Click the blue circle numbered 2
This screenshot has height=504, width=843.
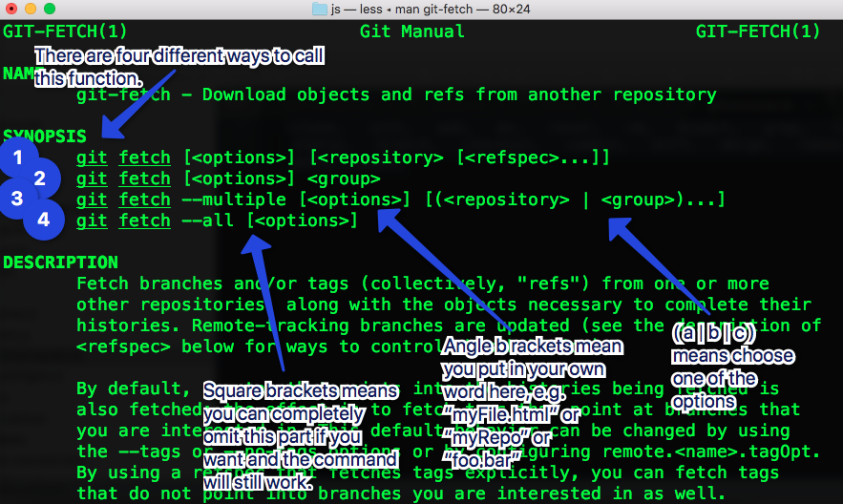39,178
